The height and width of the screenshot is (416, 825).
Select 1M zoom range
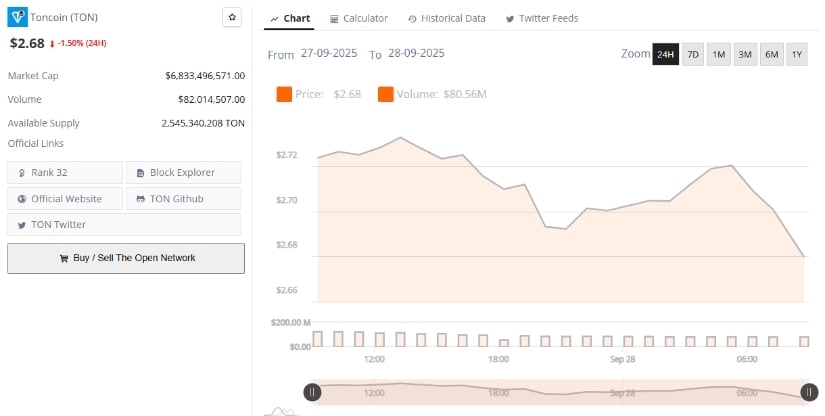tap(719, 54)
